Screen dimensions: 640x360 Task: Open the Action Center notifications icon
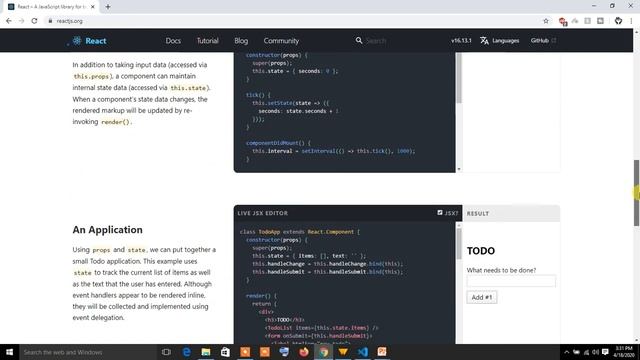pyautogui.click(x=605, y=352)
